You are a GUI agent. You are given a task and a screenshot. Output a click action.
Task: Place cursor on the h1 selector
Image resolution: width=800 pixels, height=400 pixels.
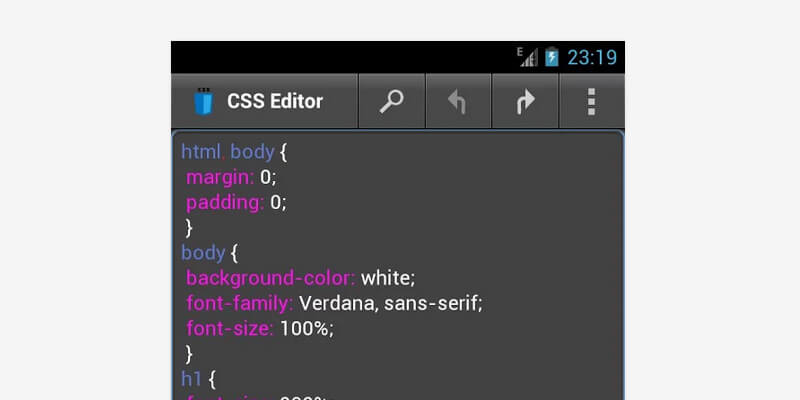coord(191,377)
